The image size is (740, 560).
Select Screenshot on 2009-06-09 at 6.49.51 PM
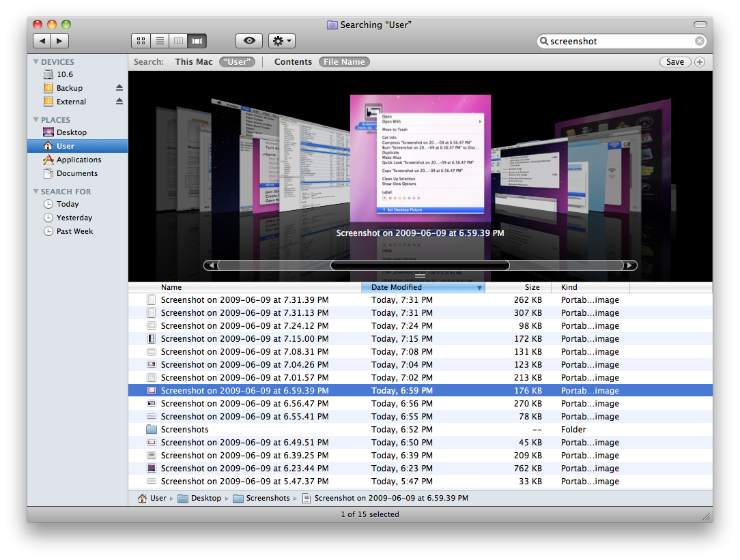(x=420, y=443)
